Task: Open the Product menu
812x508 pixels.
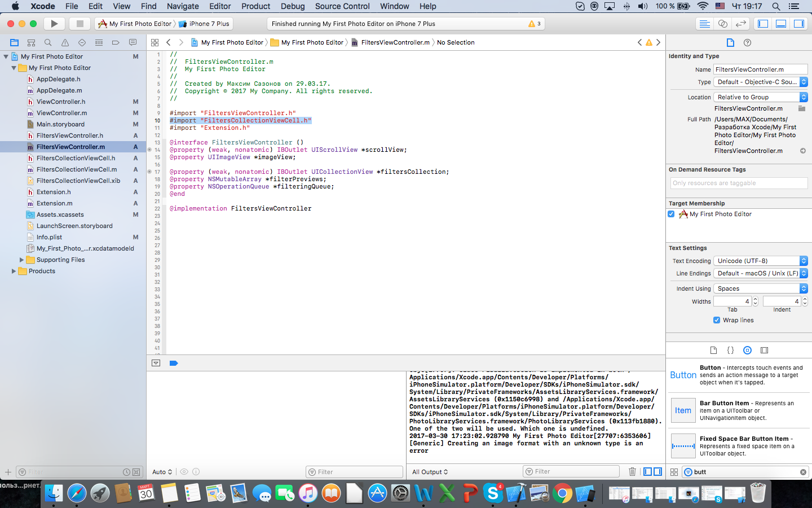Action: point(256,6)
